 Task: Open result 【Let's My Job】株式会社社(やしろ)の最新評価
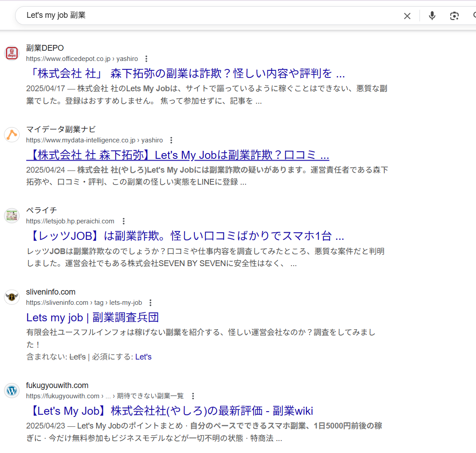169,411
